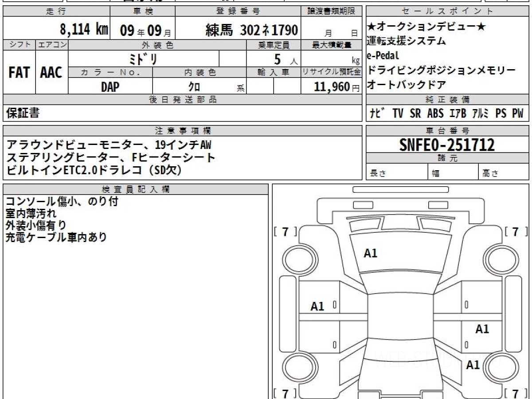Click the "乗車定員" header cell
Image resolution: width=532 pixels, height=399 pixels.
[274, 45]
